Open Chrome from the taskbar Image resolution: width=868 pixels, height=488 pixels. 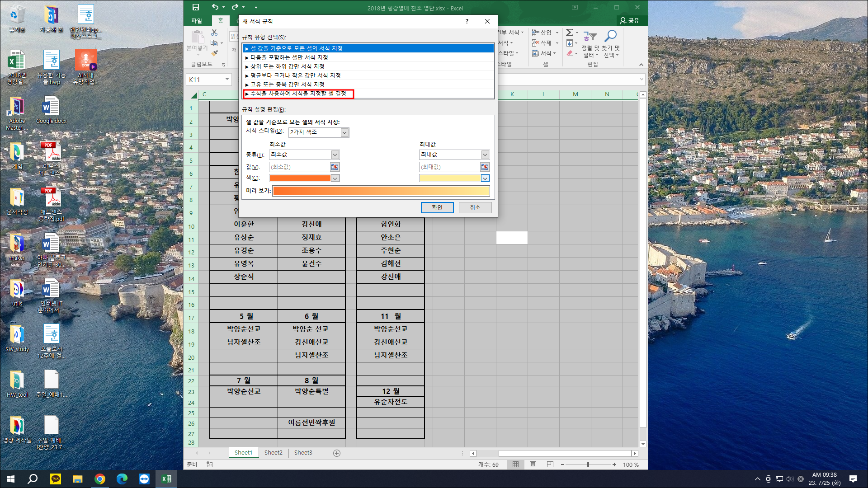pyautogui.click(x=100, y=479)
